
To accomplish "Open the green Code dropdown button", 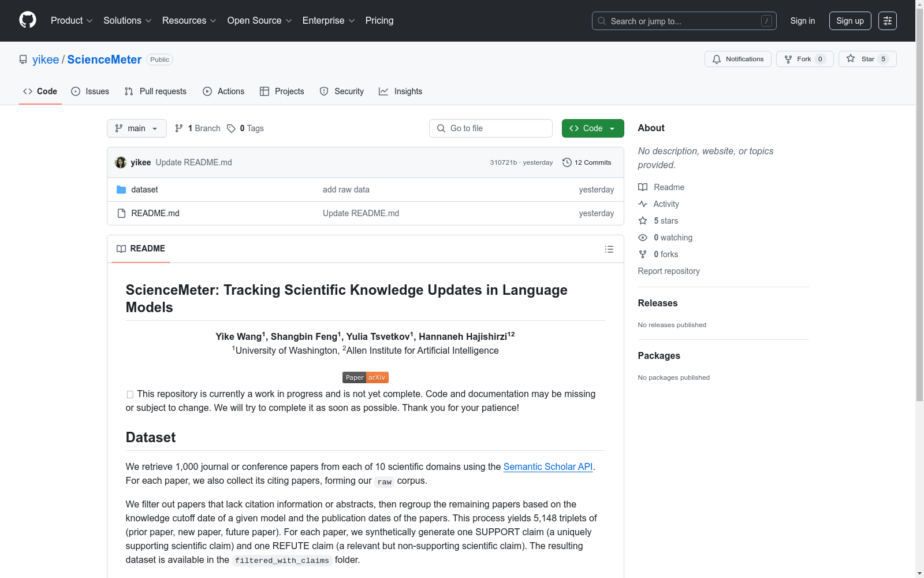I will tap(593, 128).
